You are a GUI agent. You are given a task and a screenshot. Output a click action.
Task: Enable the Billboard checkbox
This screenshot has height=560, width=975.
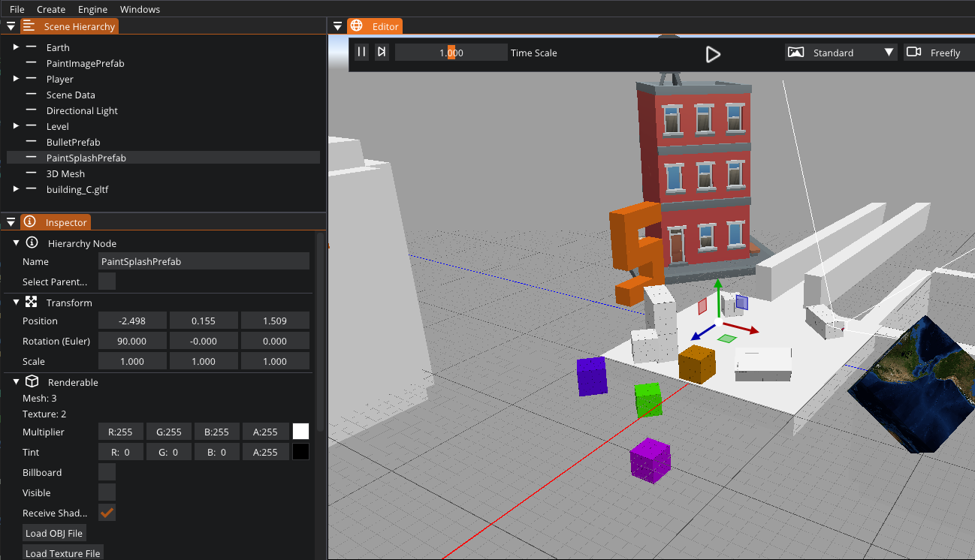pos(107,472)
